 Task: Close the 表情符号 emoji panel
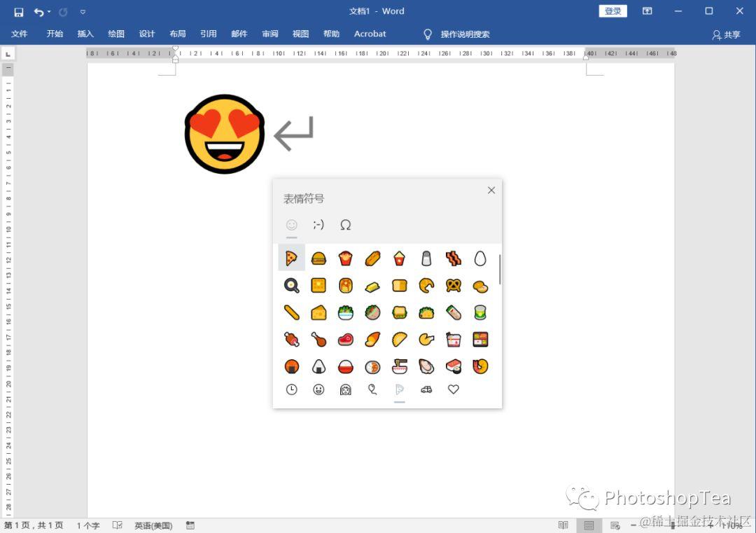coord(491,191)
